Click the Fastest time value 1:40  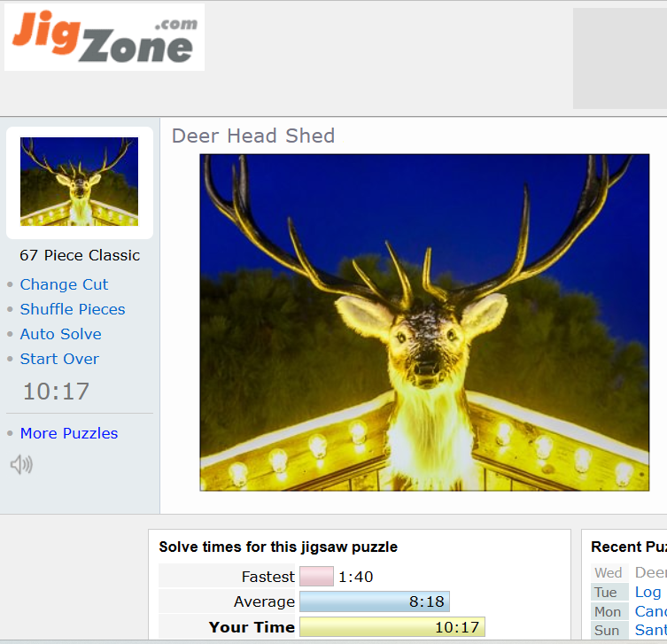point(355,577)
